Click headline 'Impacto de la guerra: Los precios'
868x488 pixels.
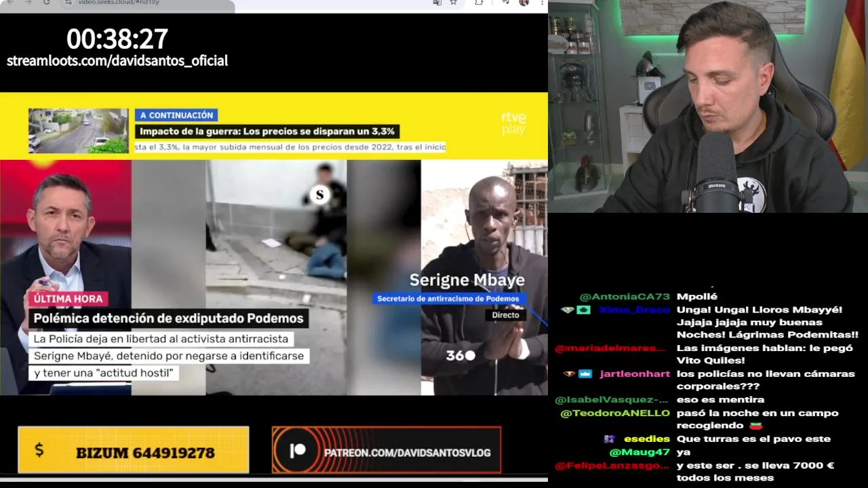click(267, 131)
